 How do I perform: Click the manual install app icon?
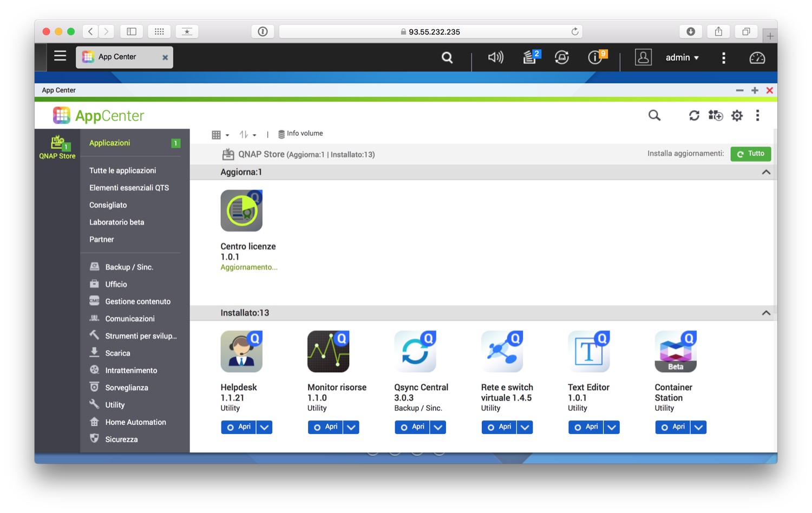pyautogui.click(x=716, y=115)
